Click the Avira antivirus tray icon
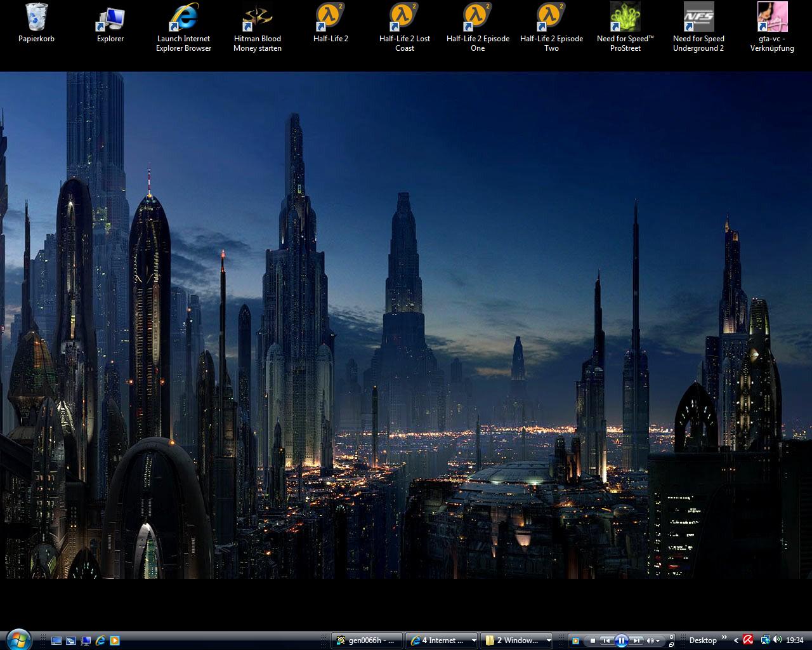Screen dimensions: 812x650 (749, 640)
